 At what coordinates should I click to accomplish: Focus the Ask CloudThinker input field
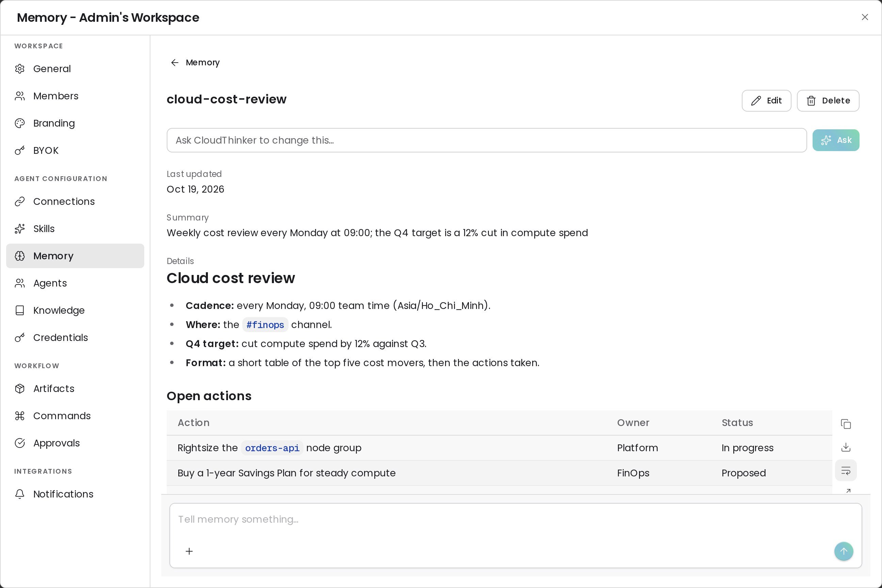point(486,140)
